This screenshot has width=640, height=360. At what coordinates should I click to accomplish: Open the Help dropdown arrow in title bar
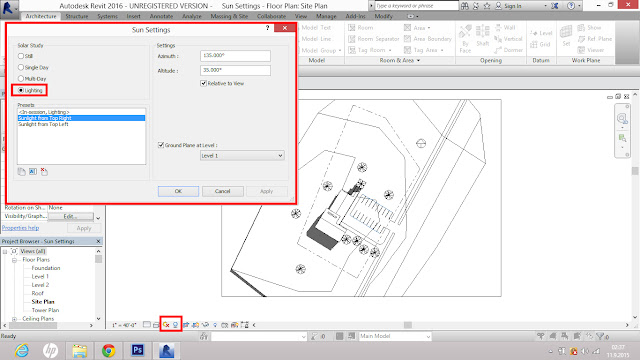tap(579, 6)
